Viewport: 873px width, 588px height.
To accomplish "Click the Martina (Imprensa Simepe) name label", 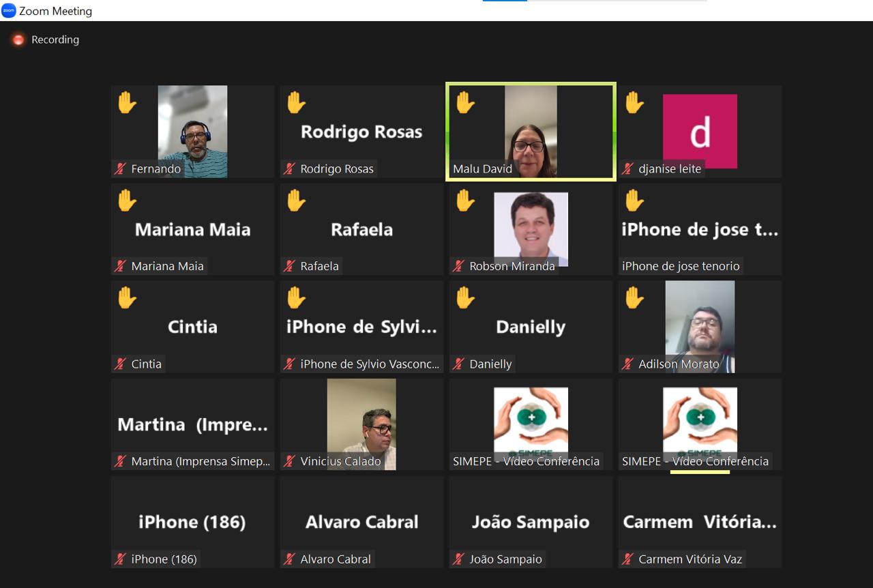I will [201, 462].
